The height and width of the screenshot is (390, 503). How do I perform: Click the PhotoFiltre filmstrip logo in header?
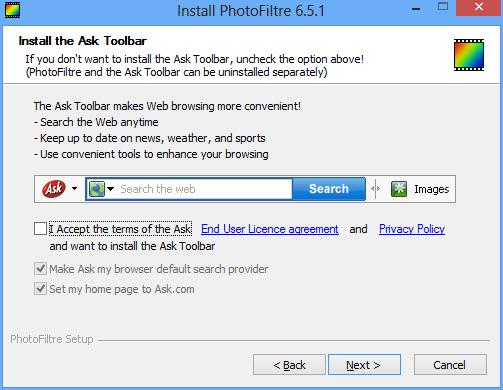click(x=469, y=55)
